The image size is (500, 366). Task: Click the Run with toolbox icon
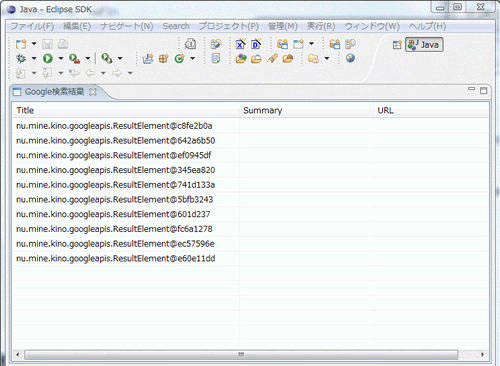click(75, 59)
